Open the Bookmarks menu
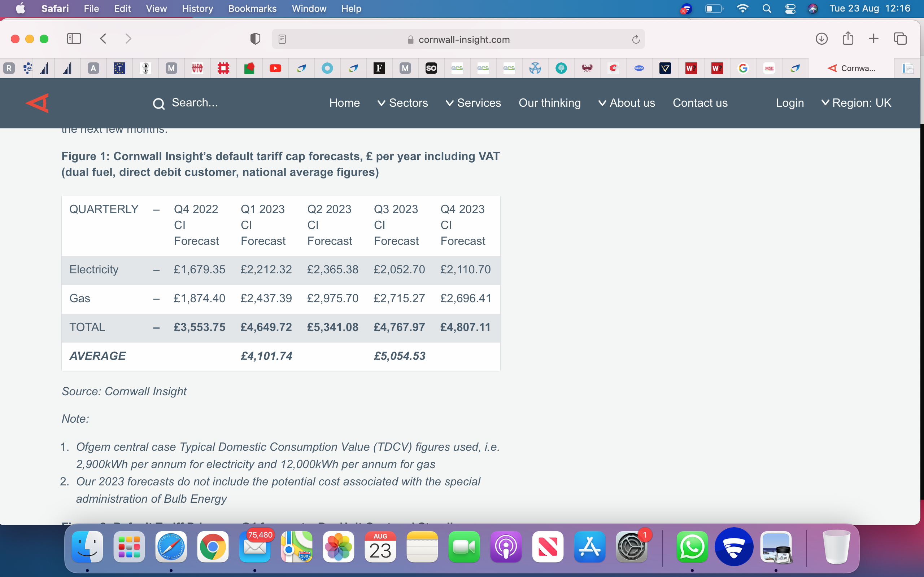The height and width of the screenshot is (577, 924). pos(252,8)
